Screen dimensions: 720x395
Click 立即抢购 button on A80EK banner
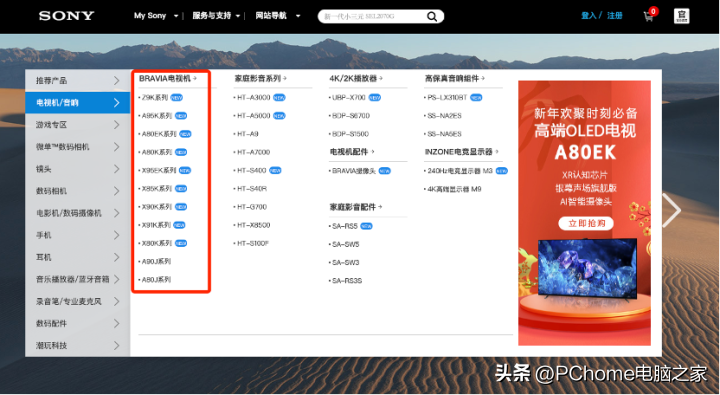(586, 223)
